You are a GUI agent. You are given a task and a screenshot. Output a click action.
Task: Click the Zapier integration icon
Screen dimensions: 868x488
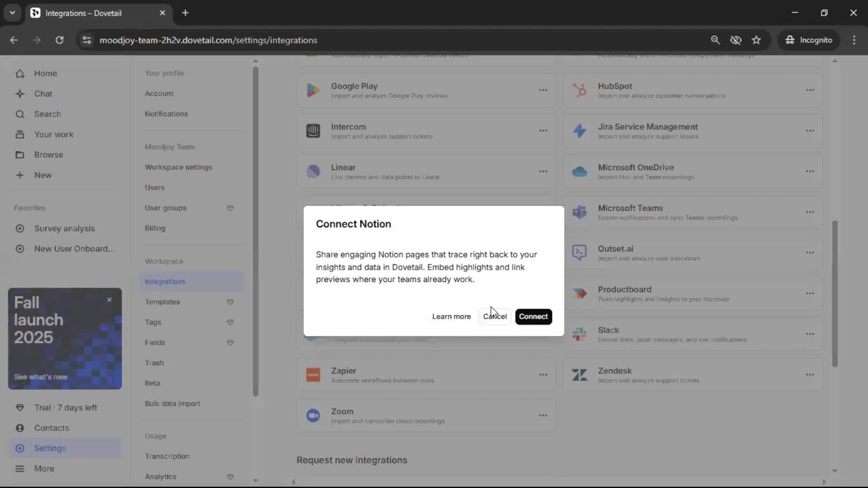point(313,375)
